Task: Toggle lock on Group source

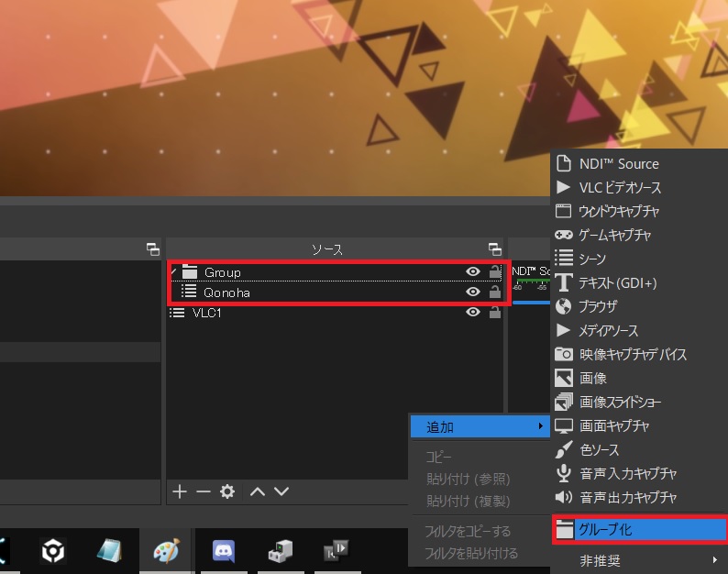Action: [x=495, y=271]
